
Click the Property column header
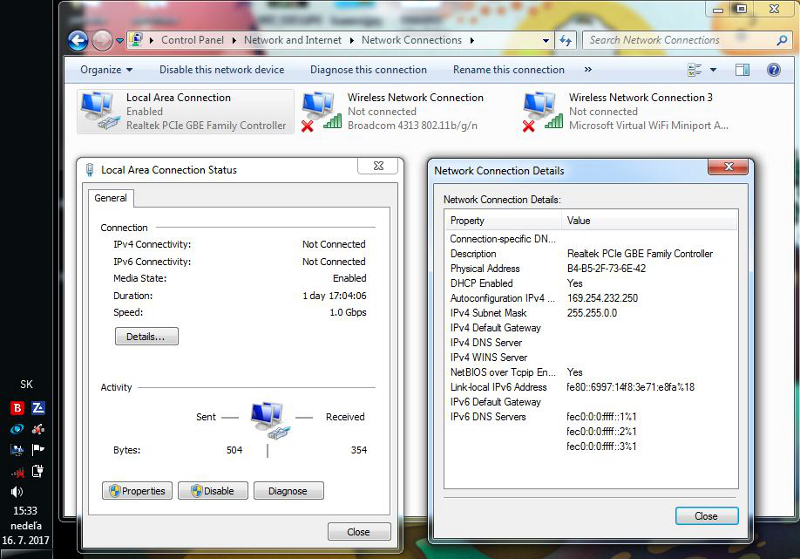pyautogui.click(x=503, y=221)
